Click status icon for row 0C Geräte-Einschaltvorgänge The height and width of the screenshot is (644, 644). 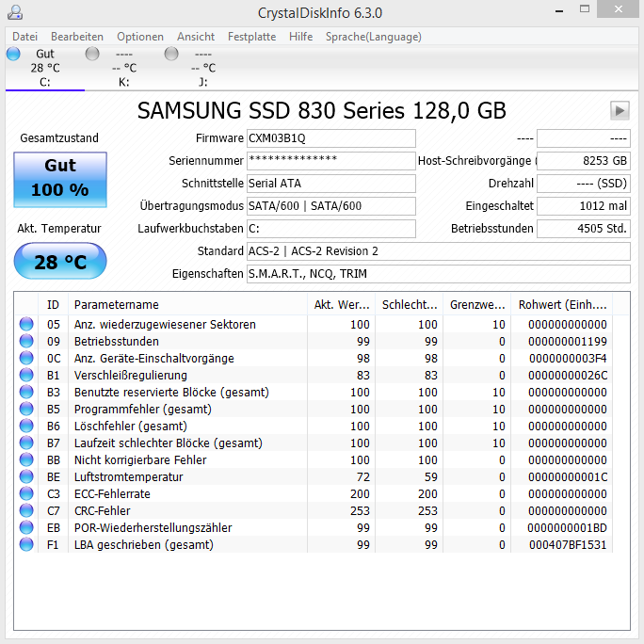[26, 358]
